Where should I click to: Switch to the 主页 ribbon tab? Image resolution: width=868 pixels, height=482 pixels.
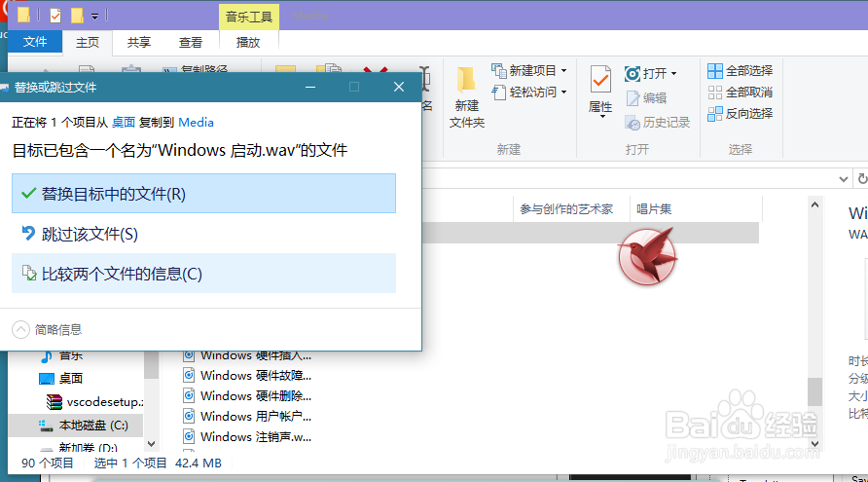pyautogui.click(x=88, y=42)
